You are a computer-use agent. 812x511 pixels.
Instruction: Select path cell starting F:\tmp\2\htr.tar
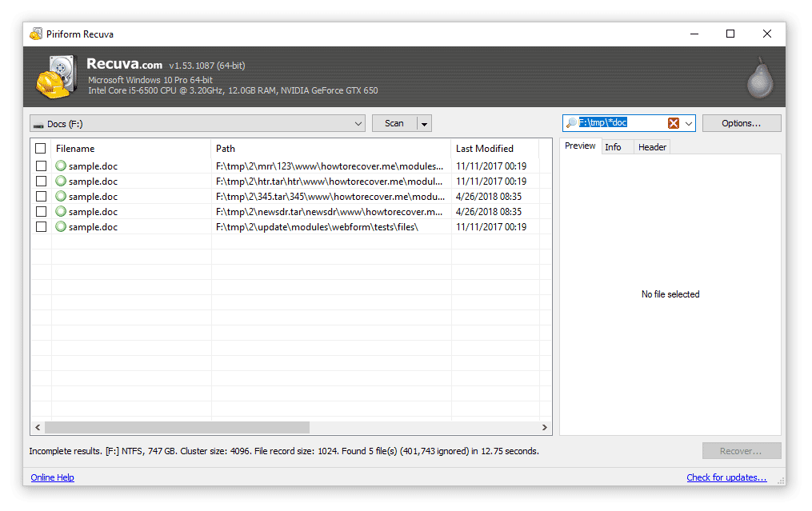(x=330, y=182)
